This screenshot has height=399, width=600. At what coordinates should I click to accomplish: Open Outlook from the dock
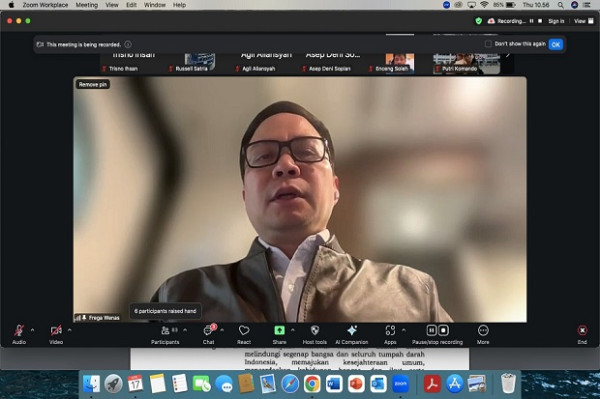(378, 384)
